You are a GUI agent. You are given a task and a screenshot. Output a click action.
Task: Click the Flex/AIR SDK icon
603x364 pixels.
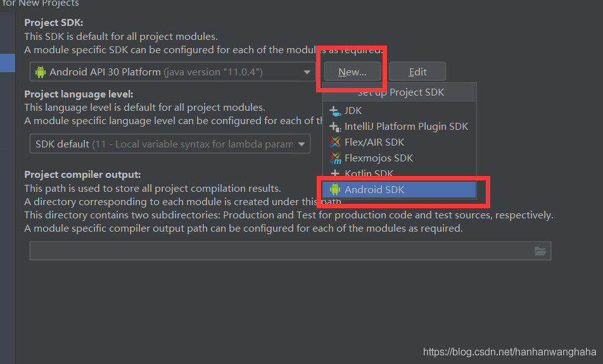(335, 142)
